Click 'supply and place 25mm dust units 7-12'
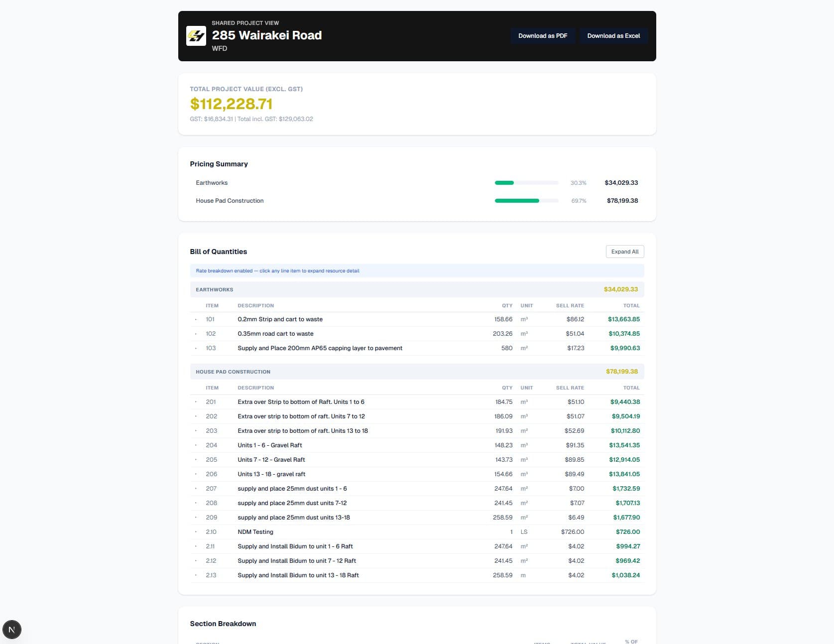The image size is (834, 644). (292, 503)
